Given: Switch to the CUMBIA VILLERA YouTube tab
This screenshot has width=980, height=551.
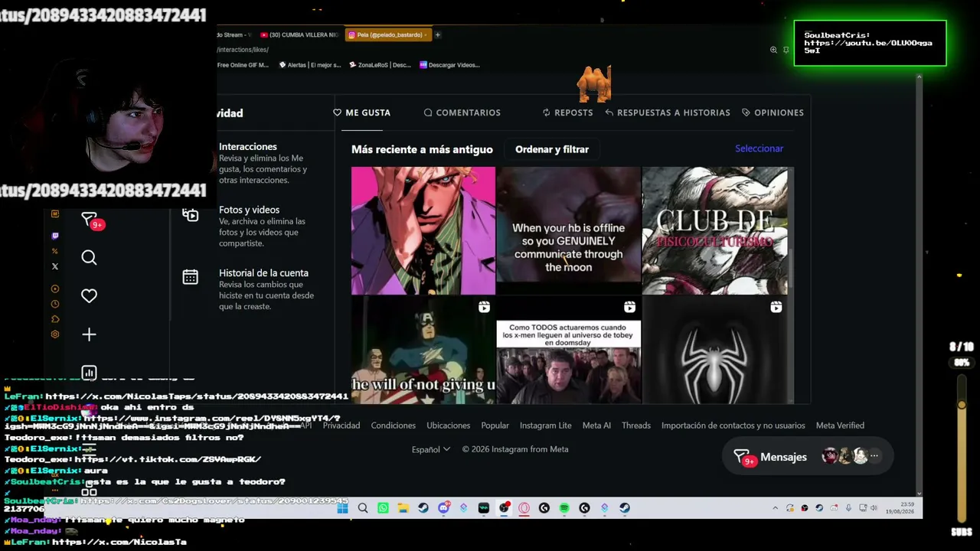Looking at the screenshot, I should tap(300, 34).
